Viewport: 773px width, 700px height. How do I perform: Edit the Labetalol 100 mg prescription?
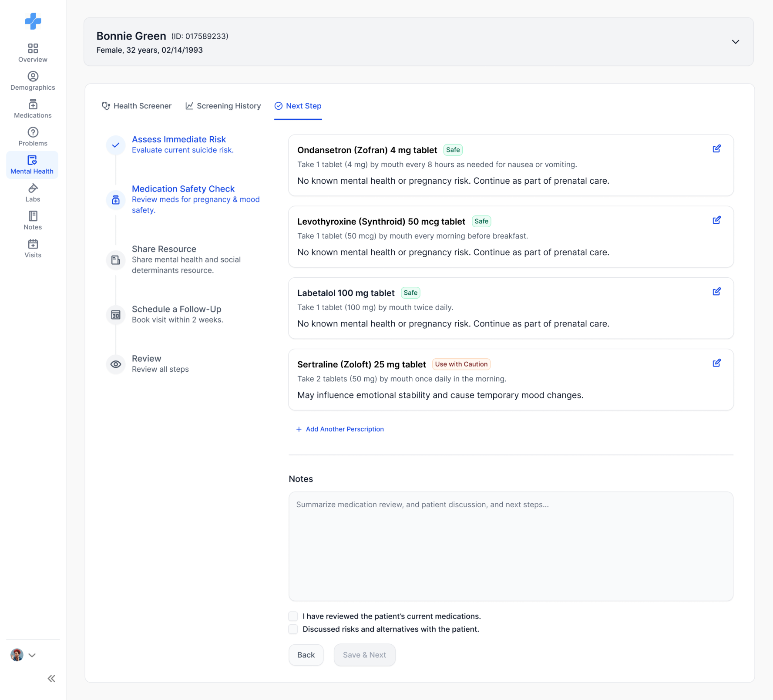point(716,292)
